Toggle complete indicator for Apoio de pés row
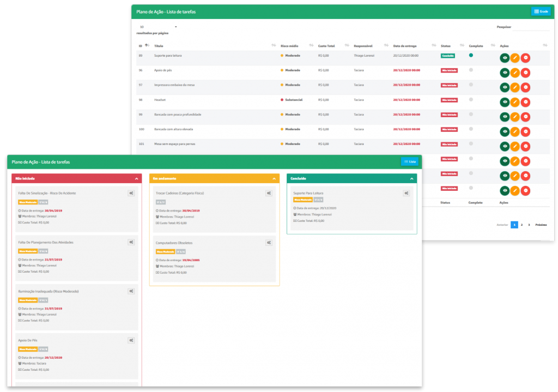 pyautogui.click(x=471, y=70)
